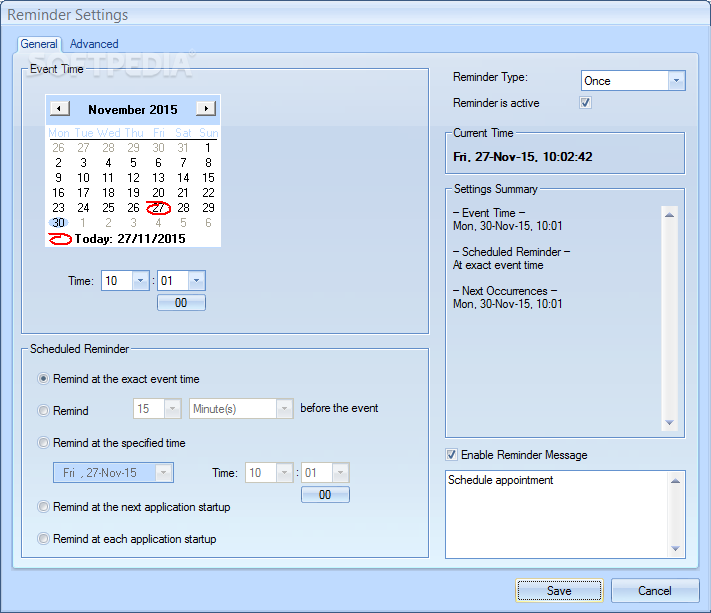This screenshot has width=711, height=613.
Task: Pick November 1 in the calendar
Action: (208, 148)
